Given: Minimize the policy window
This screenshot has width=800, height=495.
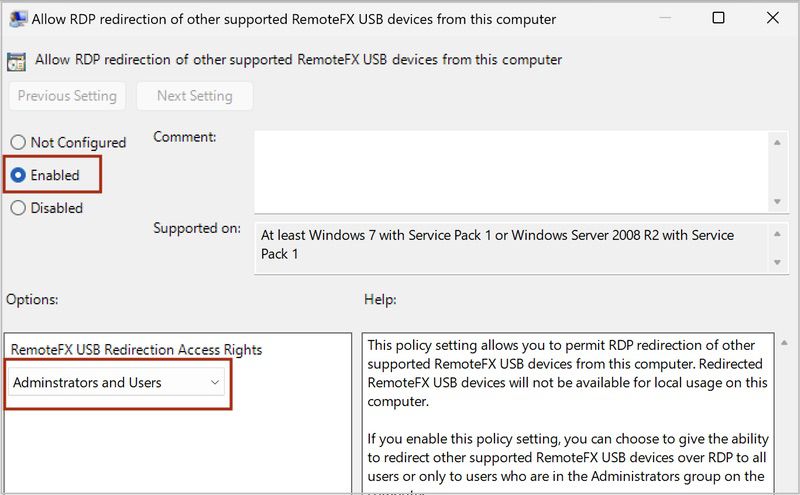Looking at the screenshot, I should point(664,18).
